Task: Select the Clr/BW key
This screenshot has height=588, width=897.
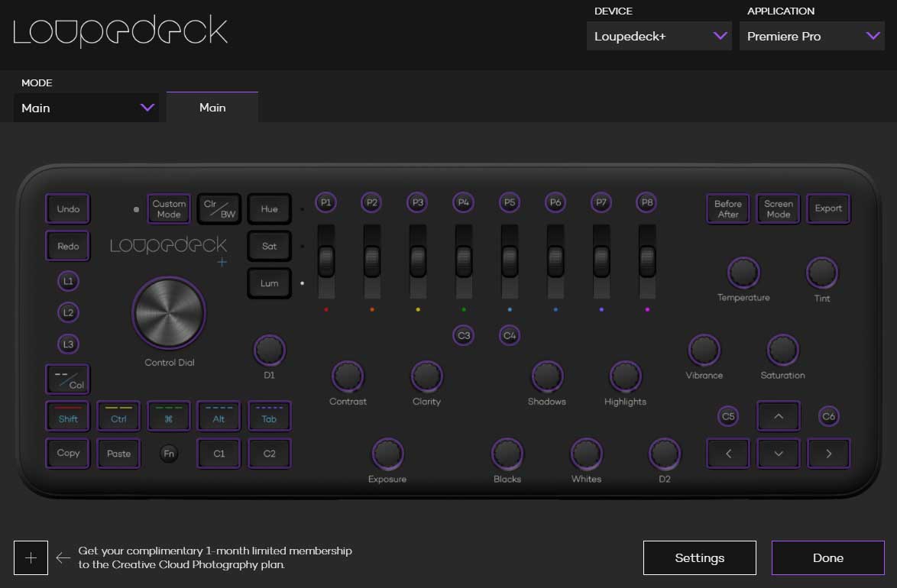Action: (219, 208)
